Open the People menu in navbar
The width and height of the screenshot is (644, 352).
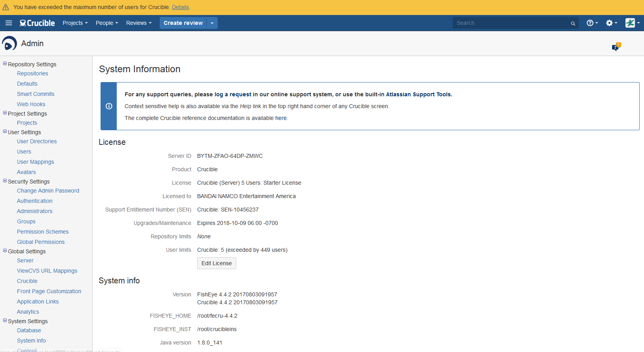pos(107,23)
